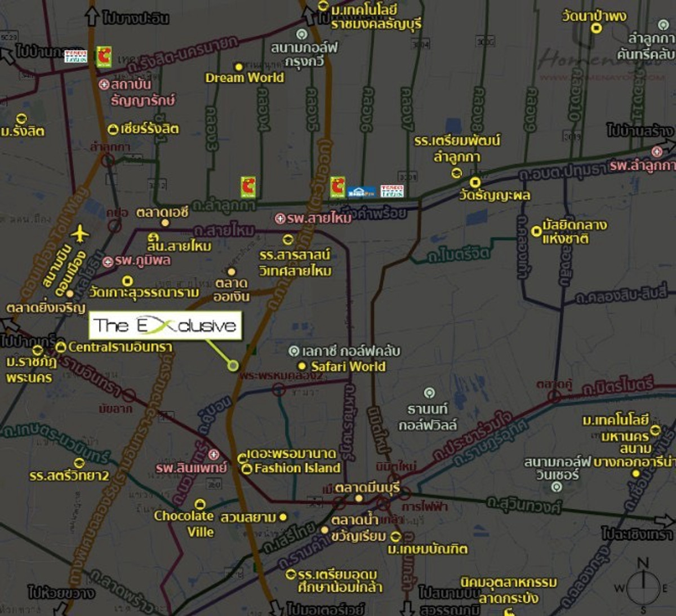676x616 pixels.
Task: Select the Fashion Island label
Action: [x=297, y=468]
